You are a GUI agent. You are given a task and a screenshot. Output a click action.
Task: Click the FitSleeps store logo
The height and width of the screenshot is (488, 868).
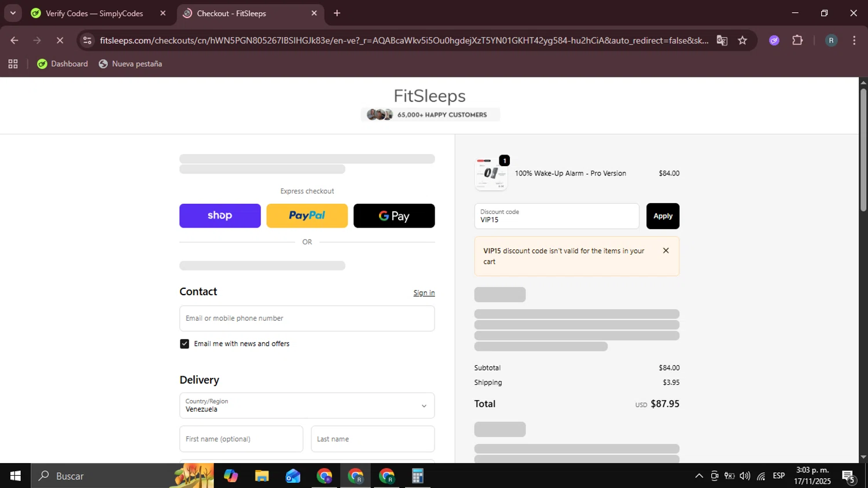pos(429,96)
